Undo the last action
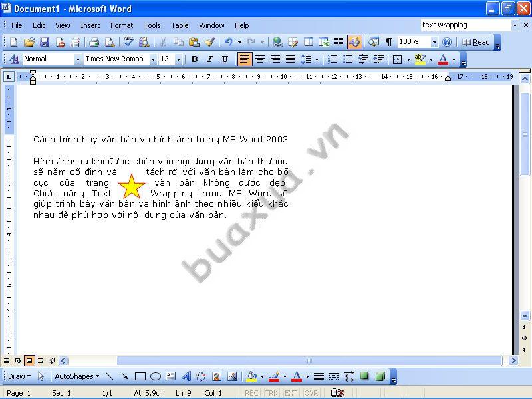This screenshot has height=399, width=532. point(229,42)
